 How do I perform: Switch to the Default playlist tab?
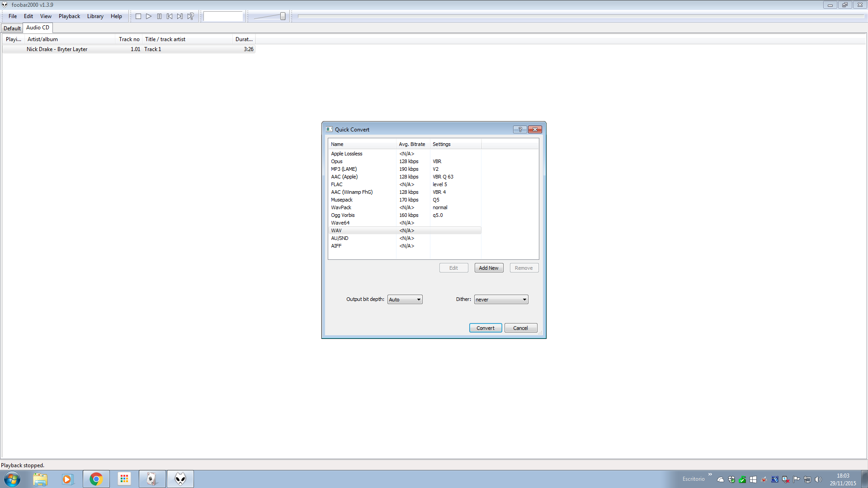tap(12, 28)
